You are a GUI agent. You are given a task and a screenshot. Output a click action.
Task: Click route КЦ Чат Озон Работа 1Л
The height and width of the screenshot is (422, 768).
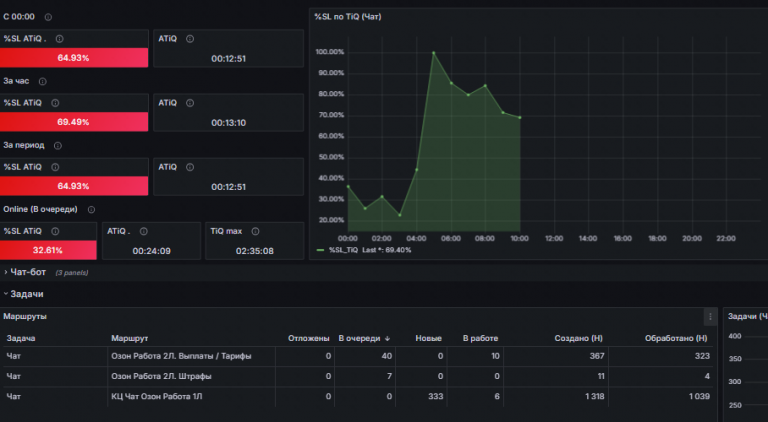[x=156, y=397]
